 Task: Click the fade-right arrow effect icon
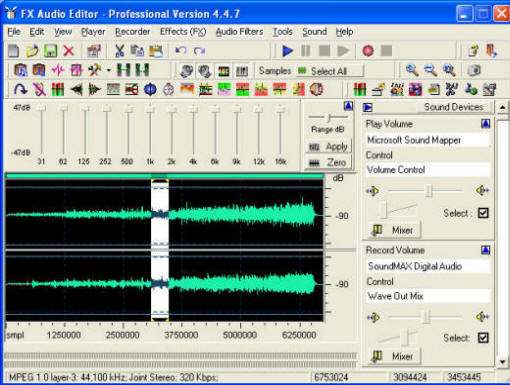click(x=95, y=89)
